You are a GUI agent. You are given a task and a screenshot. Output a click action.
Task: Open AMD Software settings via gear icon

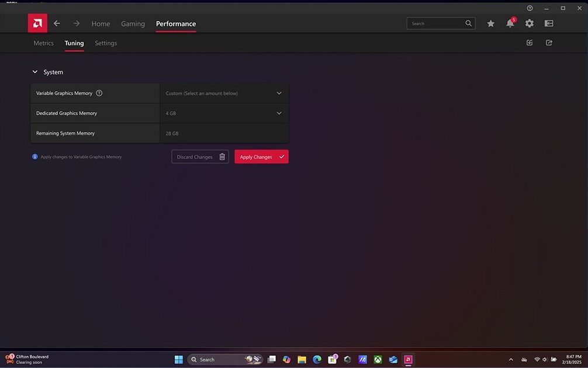(x=529, y=23)
